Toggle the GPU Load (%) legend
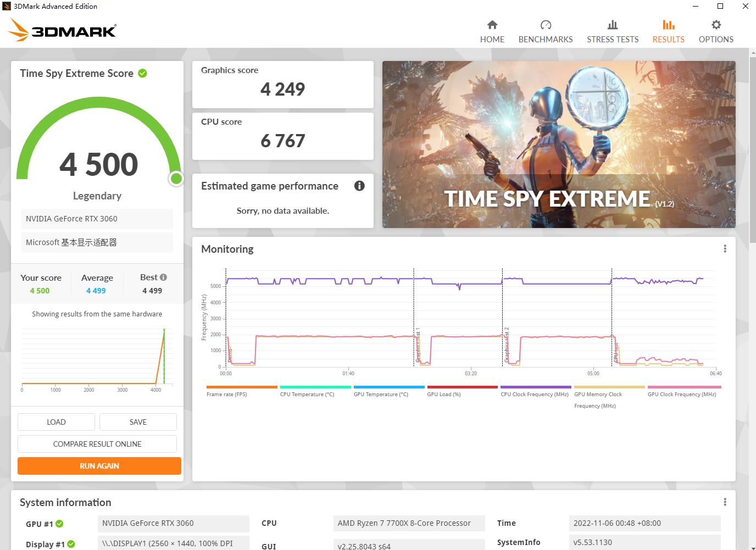This screenshot has height=550, width=756. (x=463, y=391)
